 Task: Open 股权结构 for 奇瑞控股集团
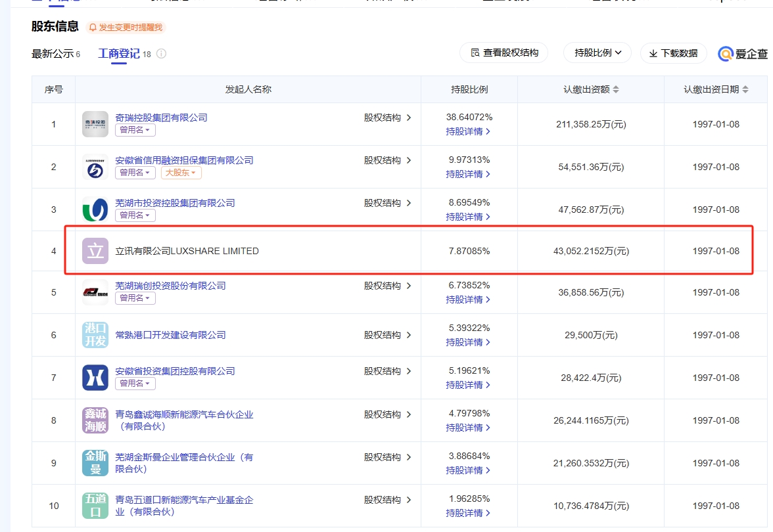coord(388,117)
